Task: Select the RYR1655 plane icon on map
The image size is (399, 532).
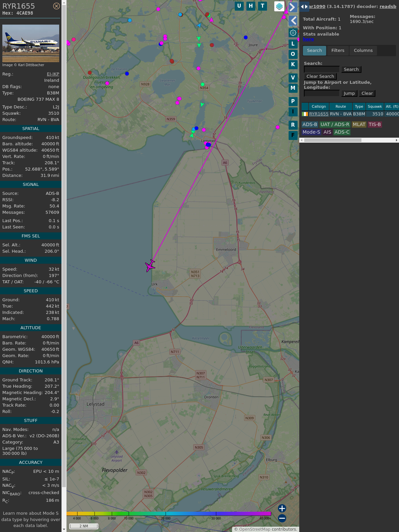Action: click(150, 266)
